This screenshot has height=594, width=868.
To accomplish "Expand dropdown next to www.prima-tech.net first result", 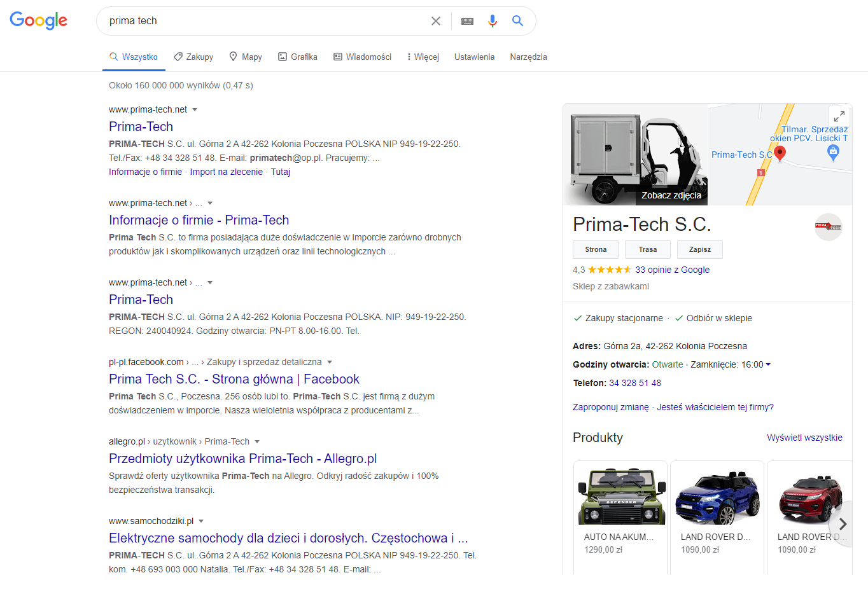I will pyautogui.click(x=195, y=110).
